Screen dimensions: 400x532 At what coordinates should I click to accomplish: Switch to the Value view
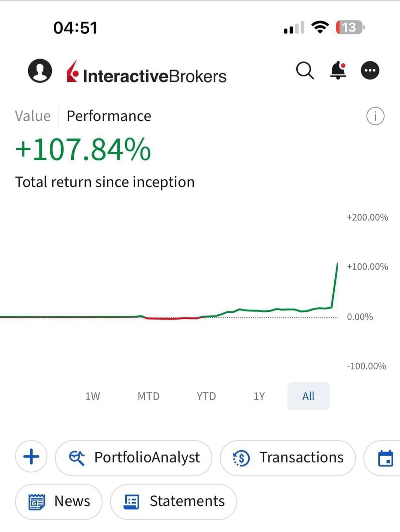click(33, 116)
